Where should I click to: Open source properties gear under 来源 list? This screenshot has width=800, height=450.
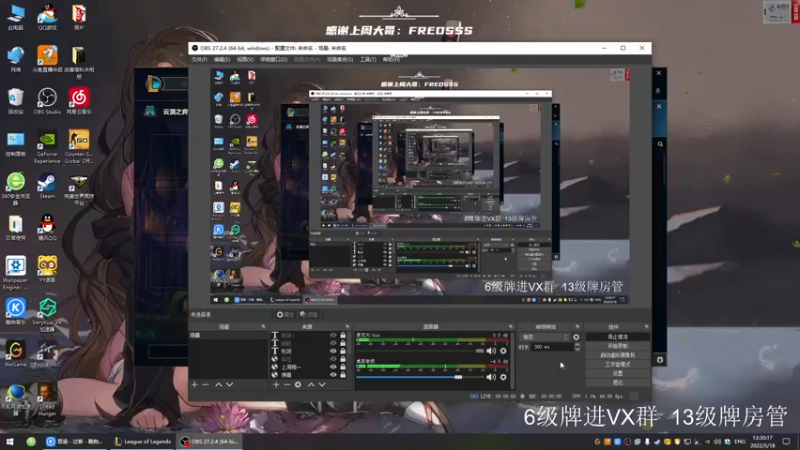(x=298, y=384)
